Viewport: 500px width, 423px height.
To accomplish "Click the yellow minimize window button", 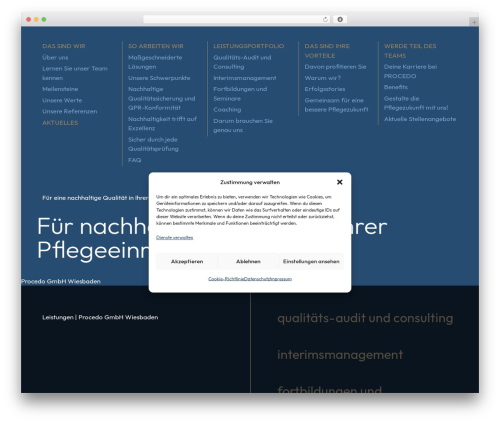I will tap(36, 19).
